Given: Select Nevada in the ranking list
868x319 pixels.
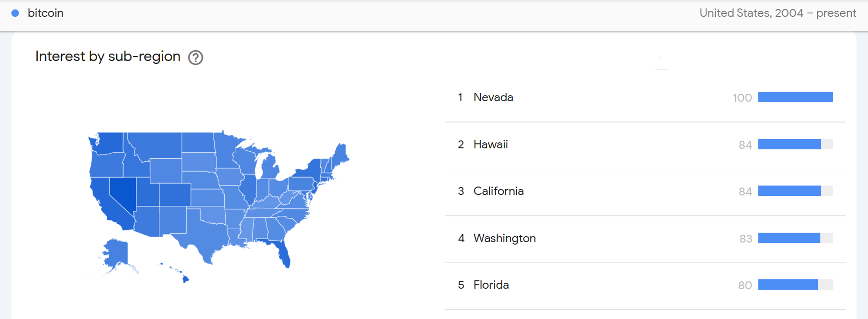Looking at the screenshot, I should [x=493, y=97].
